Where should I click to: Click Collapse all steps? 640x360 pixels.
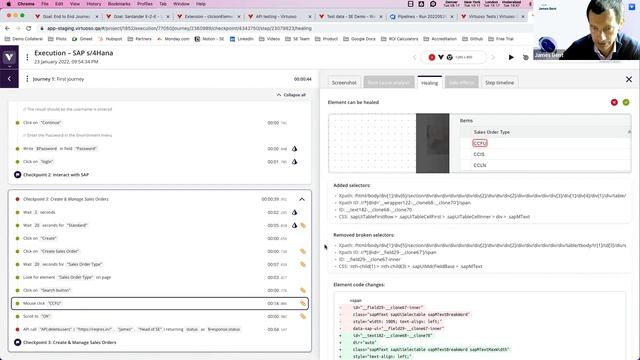coord(291,95)
